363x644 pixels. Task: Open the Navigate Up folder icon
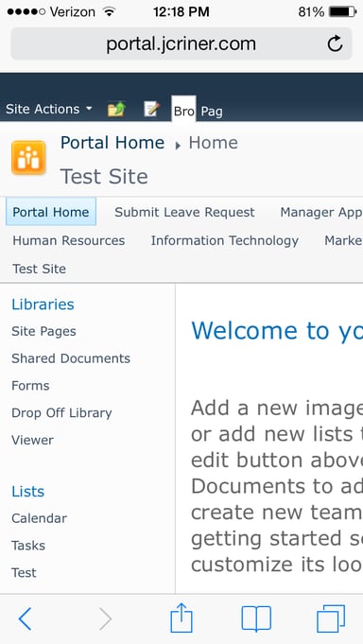click(x=116, y=110)
